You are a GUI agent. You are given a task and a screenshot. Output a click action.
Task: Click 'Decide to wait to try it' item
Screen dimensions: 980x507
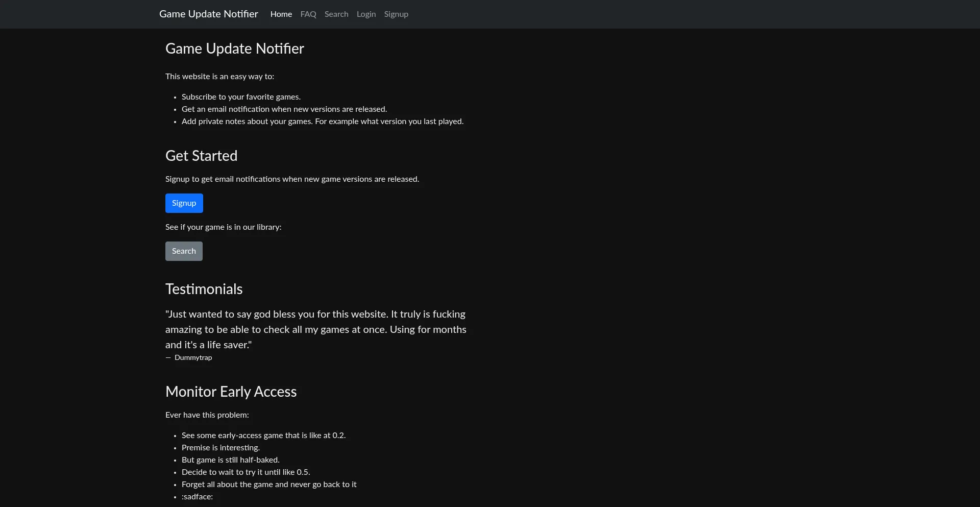coord(246,472)
